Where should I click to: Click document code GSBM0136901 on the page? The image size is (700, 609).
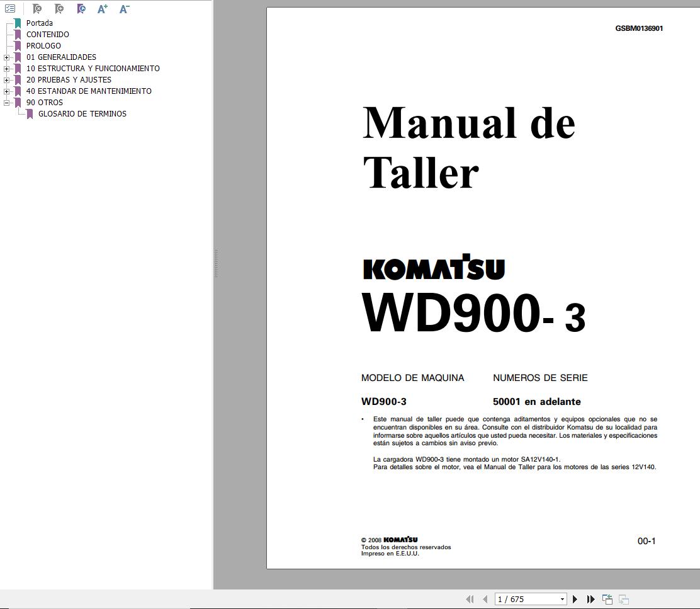[639, 28]
